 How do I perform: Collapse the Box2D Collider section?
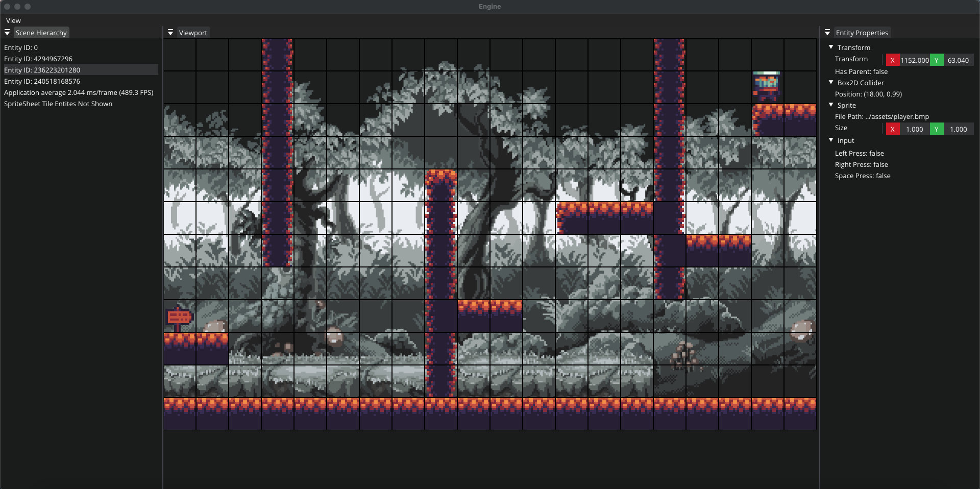[831, 82]
